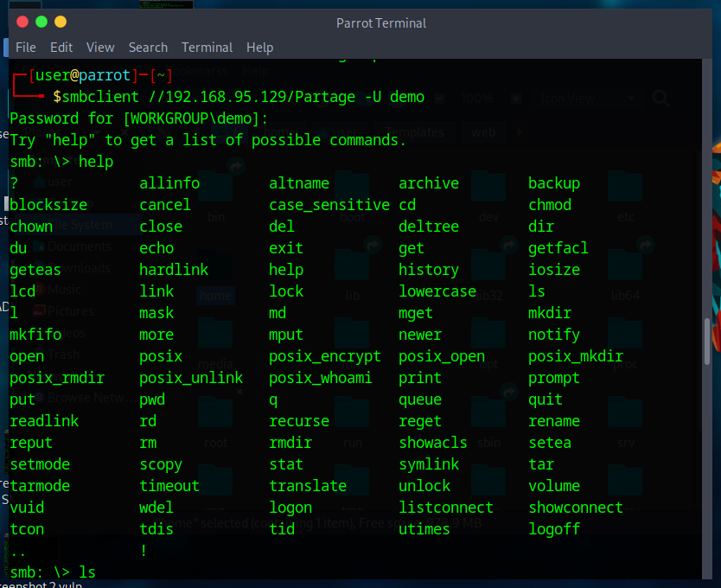The height and width of the screenshot is (588, 721).
Task: Click the word 'backup' in help output
Action: [554, 183]
